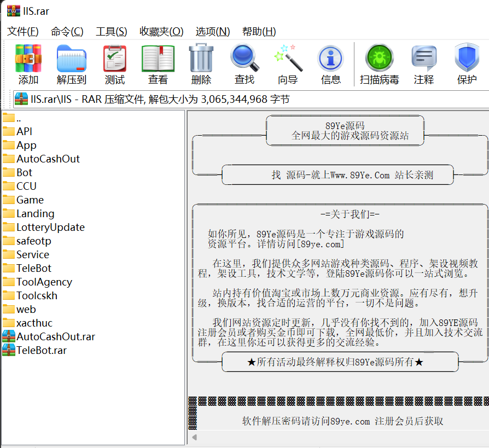Open the Comment (注释) toolbar icon
The width and height of the screenshot is (489, 448).
(x=423, y=59)
